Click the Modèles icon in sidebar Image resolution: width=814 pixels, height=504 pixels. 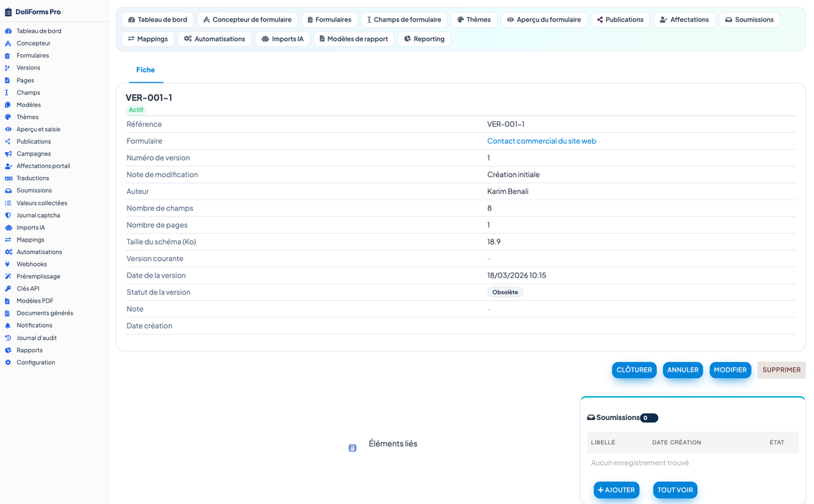point(8,104)
